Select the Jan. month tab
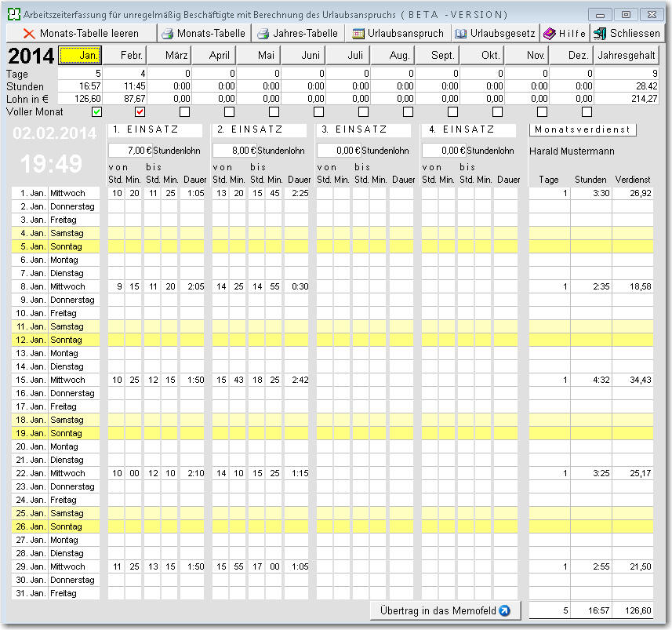The width and height of the screenshot is (672, 630). point(80,55)
